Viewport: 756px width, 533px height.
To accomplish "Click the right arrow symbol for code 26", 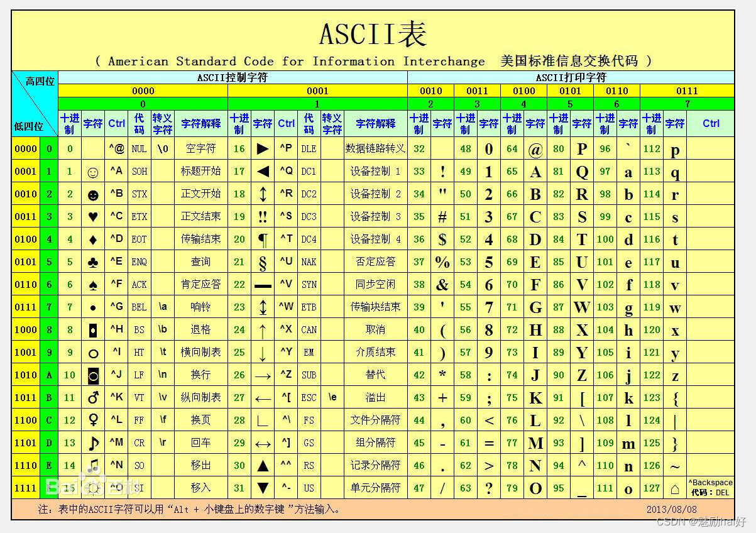I will pos(263,376).
